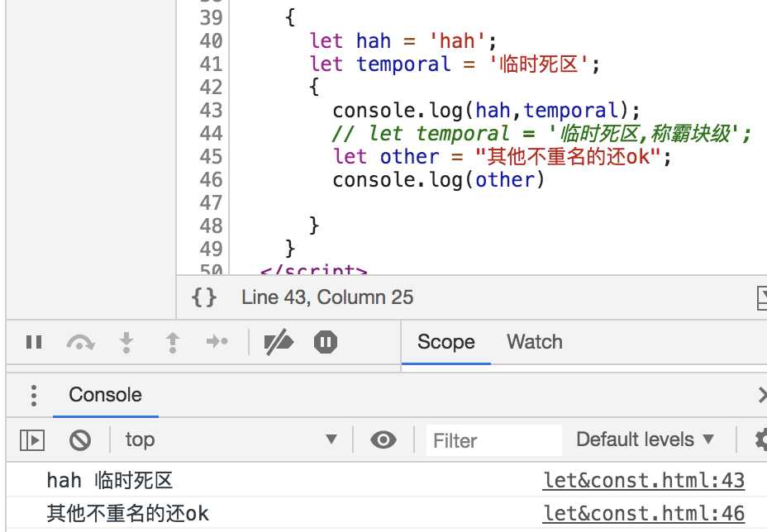The width and height of the screenshot is (767, 532).
Task: Deactivate breakpoints toggle icon
Action: point(279,342)
